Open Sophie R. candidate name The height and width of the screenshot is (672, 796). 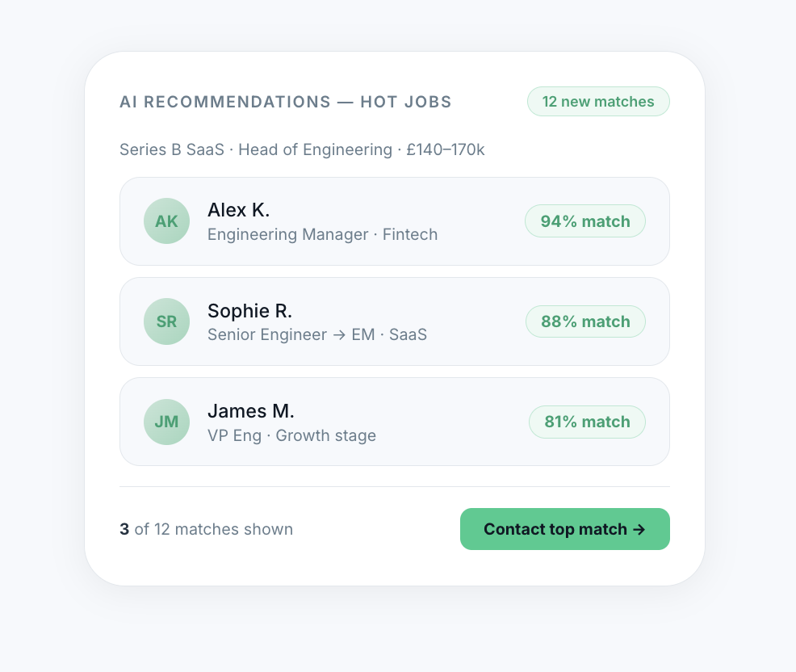(x=249, y=310)
